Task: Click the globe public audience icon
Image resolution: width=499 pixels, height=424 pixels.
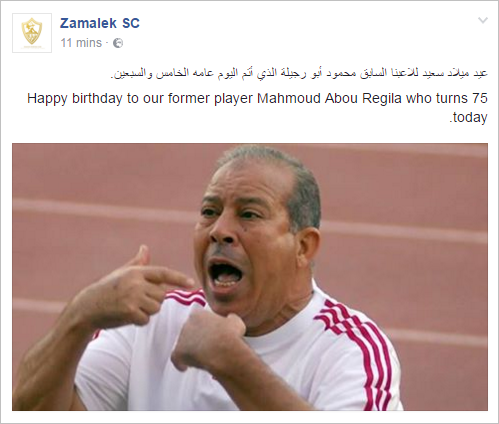Action: (x=118, y=43)
